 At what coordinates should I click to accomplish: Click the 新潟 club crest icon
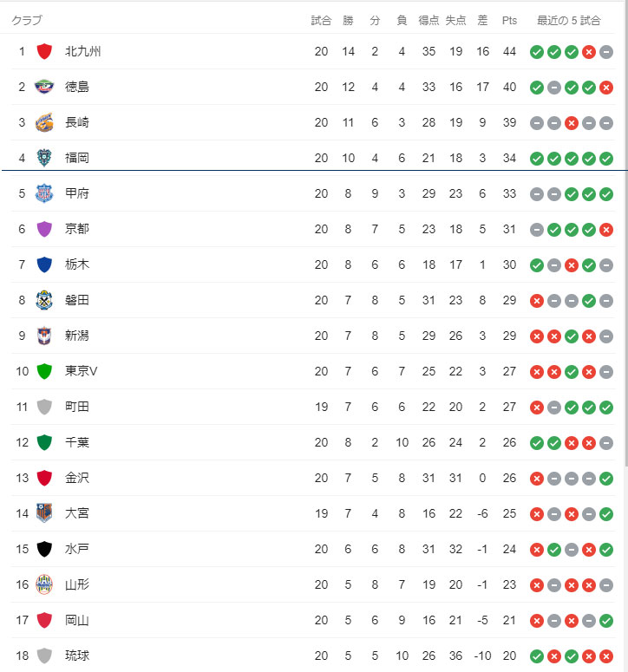[x=44, y=336]
